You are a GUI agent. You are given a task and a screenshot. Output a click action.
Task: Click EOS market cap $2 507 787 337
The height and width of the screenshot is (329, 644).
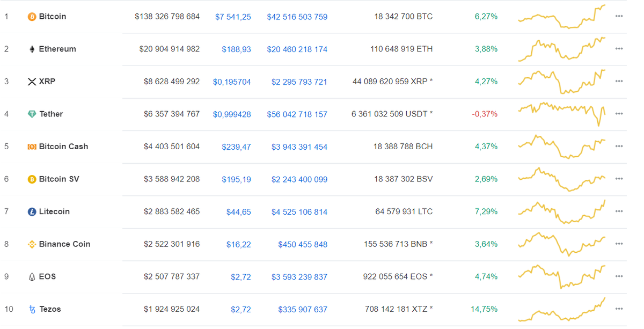point(172,276)
